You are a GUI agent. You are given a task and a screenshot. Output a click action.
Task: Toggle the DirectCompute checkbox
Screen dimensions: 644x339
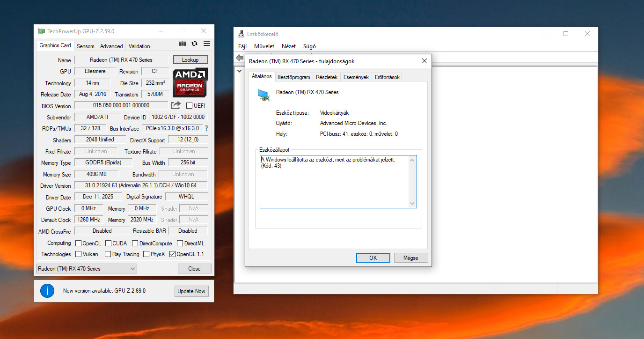coord(135,243)
